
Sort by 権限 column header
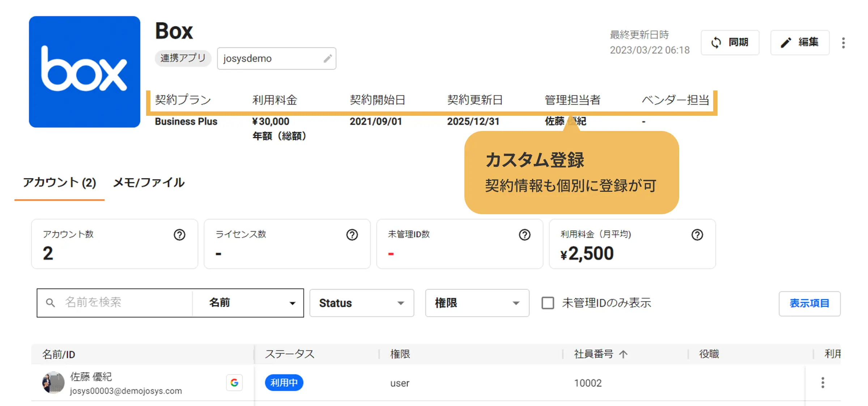pyautogui.click(x=400, y=354)
